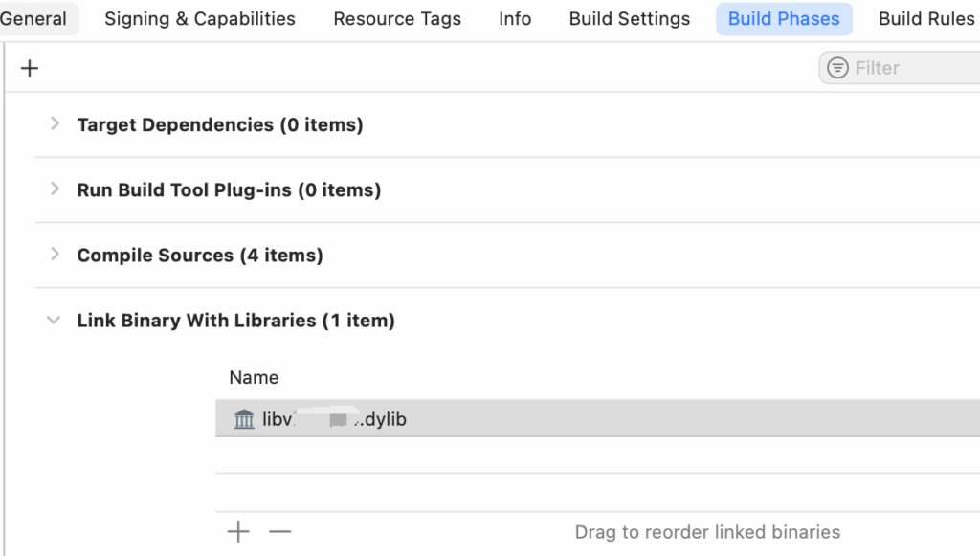
Task: Add a new build phase with the top plus button
Action: click(x=30, y=68)
